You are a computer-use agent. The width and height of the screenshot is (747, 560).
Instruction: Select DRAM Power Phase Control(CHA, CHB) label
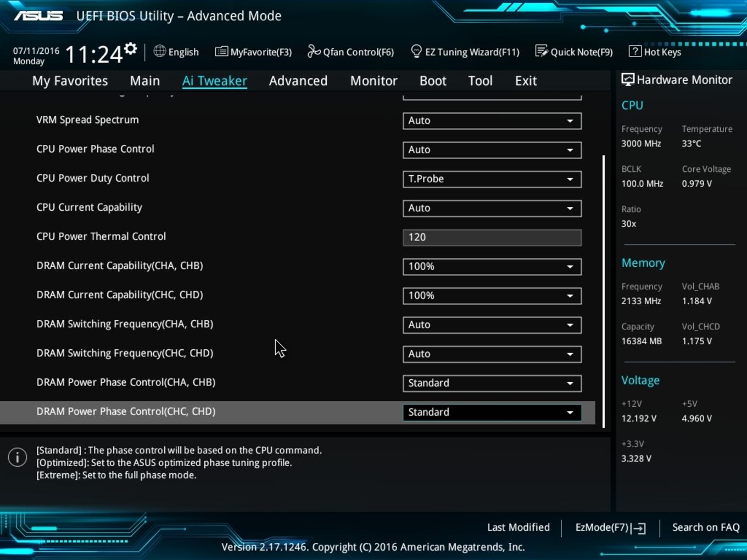(x=126, y=382)
